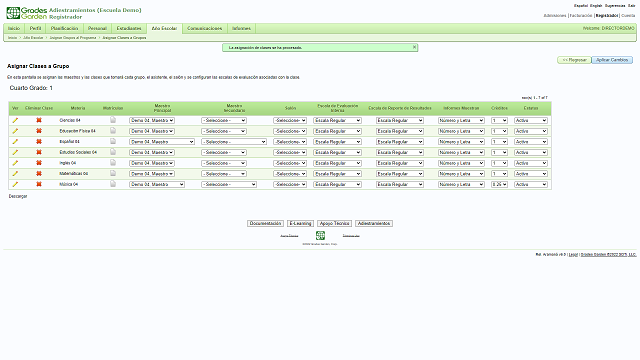Open Créditos dropdown for Ciencias 04
The height and width of the screenshot is (360, 640).
click(x=499, y=120)
